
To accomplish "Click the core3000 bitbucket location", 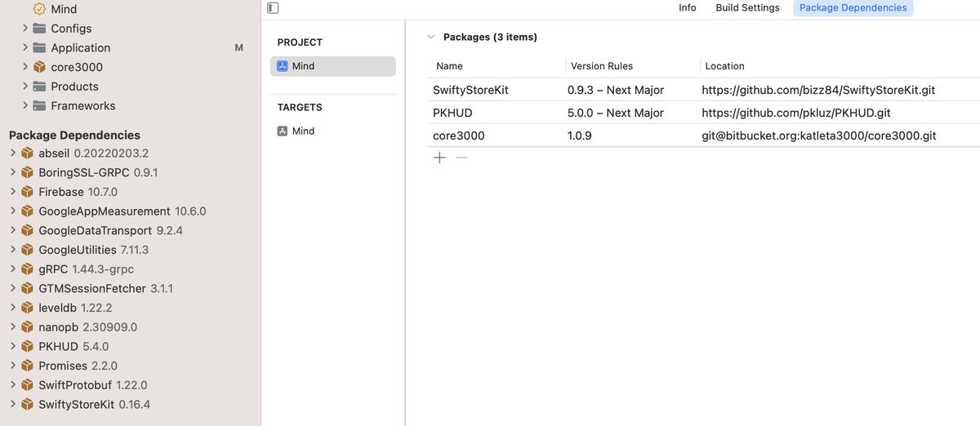I will tap(819, 135).
